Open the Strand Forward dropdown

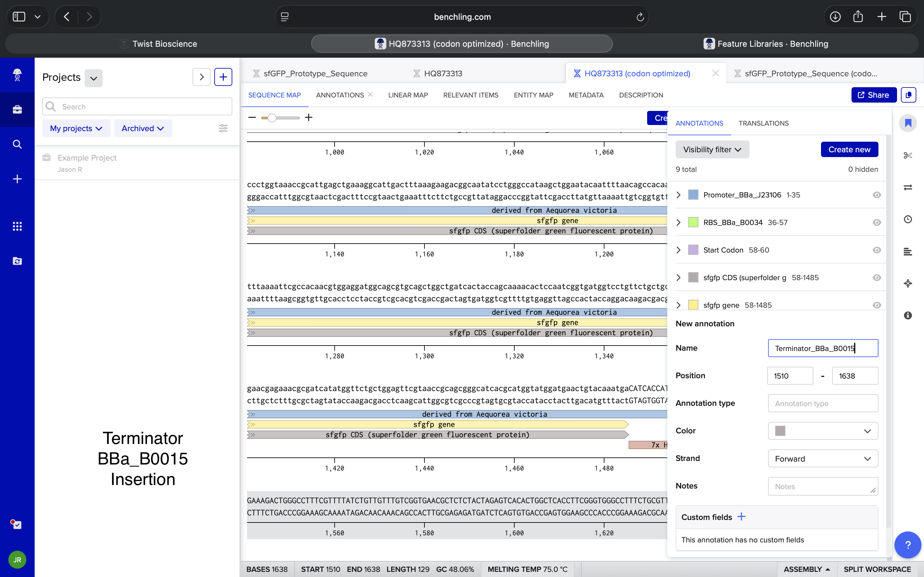823,458
